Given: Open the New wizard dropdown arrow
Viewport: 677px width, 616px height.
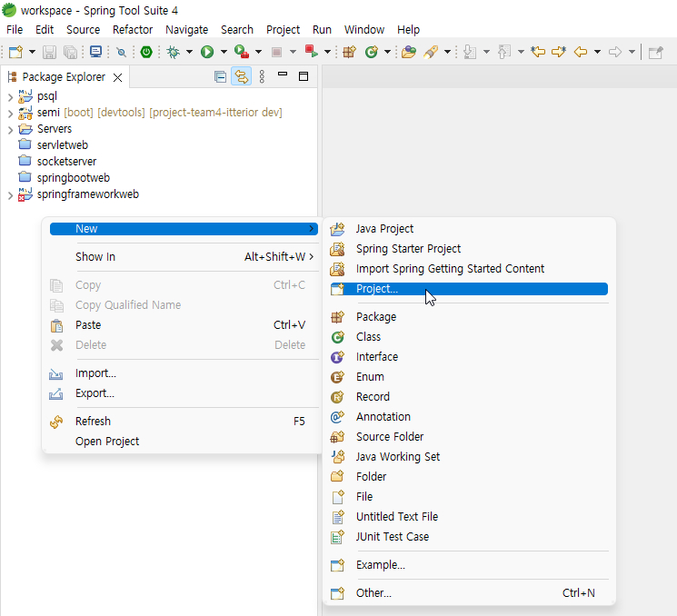Looking at the screenshot, I should pos(32,52).
